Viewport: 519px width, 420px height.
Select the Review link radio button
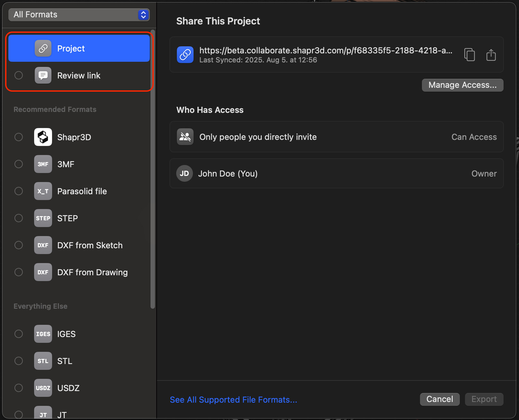point(19,75)
